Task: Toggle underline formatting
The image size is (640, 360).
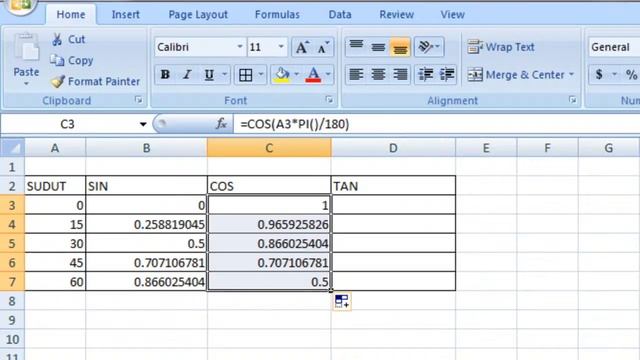Action: coord(209,75)
